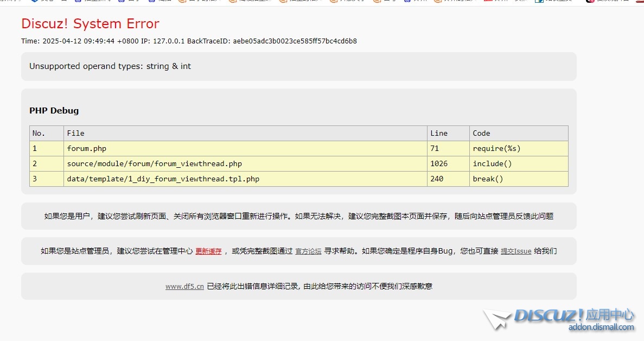Select the Unsupported operand types error message
Screen dimensions: 644x341
110,66
